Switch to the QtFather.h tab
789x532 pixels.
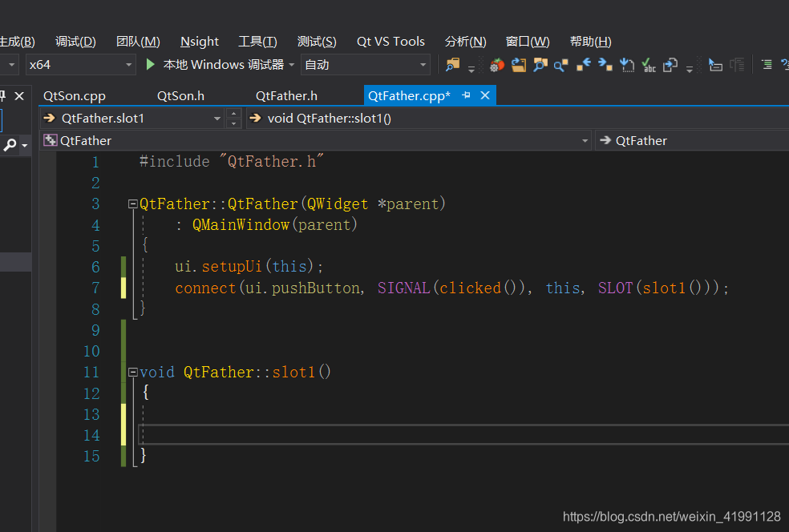(x=286, y=95)
